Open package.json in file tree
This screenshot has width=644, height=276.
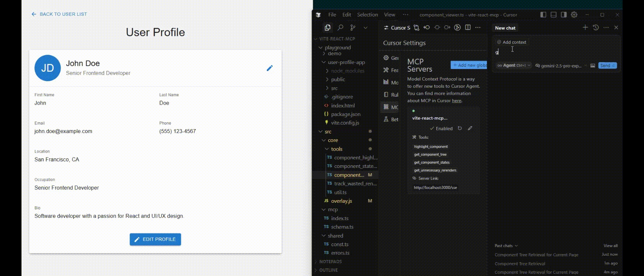click(345, 114)
